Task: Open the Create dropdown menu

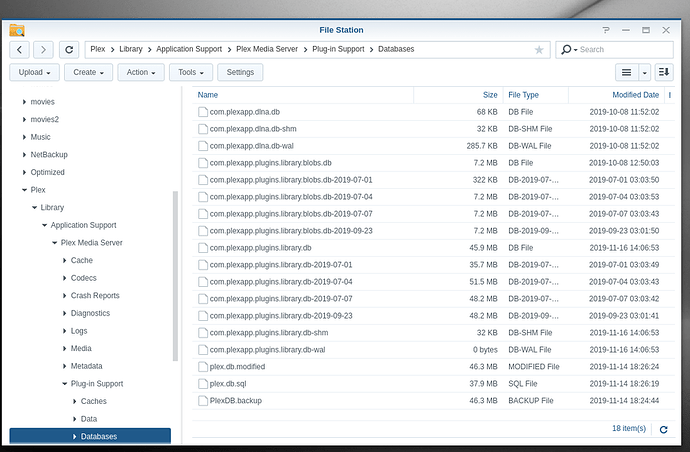Action: [88, 72]
